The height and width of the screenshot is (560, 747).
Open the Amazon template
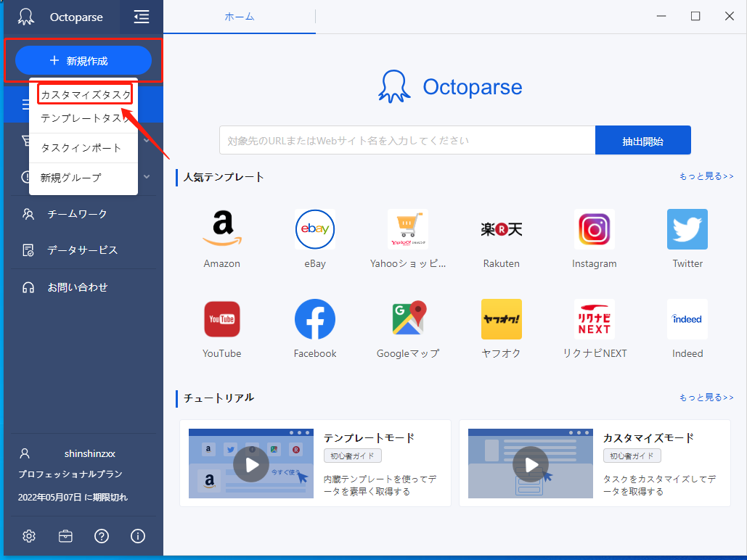point(221,229)
